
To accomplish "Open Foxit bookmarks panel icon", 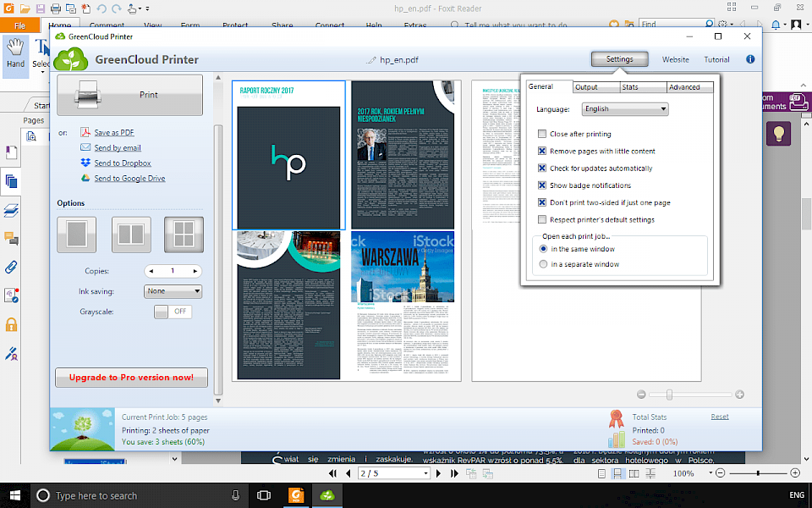I will (11, 152).
